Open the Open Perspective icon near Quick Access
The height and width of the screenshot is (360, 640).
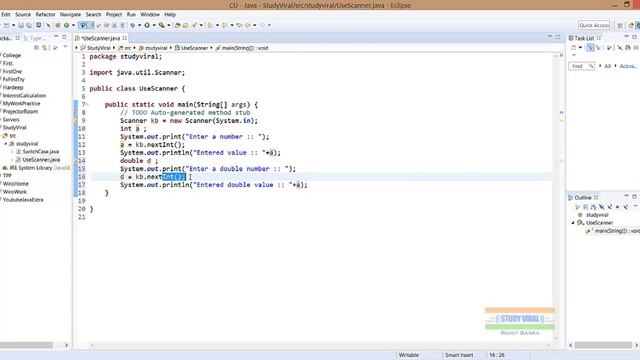[x=620, y=25]
